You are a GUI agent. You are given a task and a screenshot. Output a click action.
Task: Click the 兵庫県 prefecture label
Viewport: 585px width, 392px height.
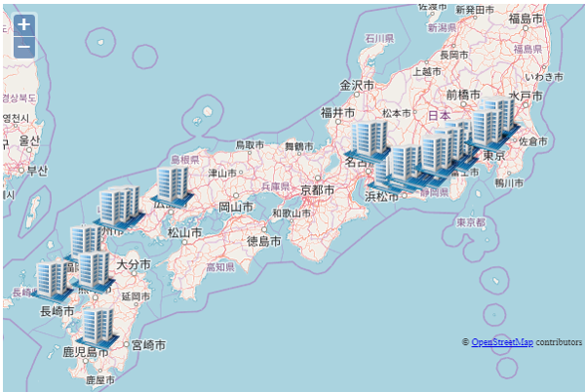point(275,186)
